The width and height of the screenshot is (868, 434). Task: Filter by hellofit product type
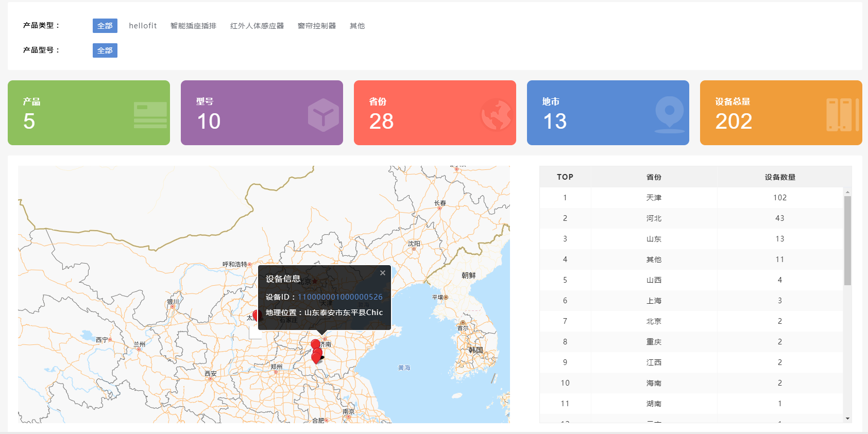coord(143,26)
